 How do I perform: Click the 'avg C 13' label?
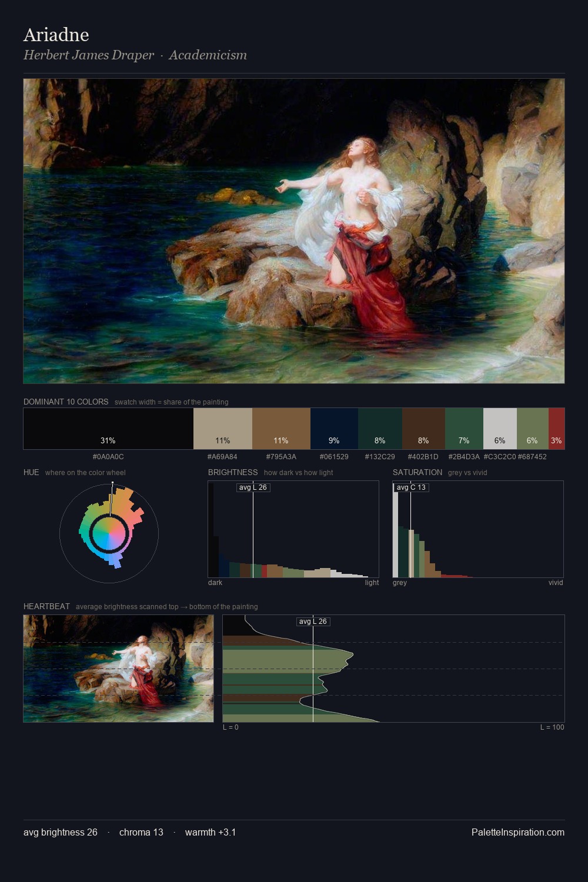point(411,487)
